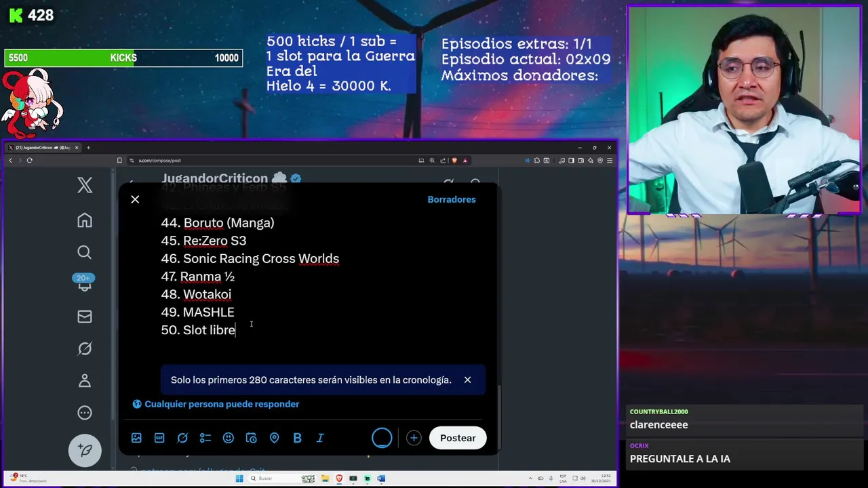Reload the browser page
The height and width of the screenshot is (488, 868).
(x=29, y=161)
